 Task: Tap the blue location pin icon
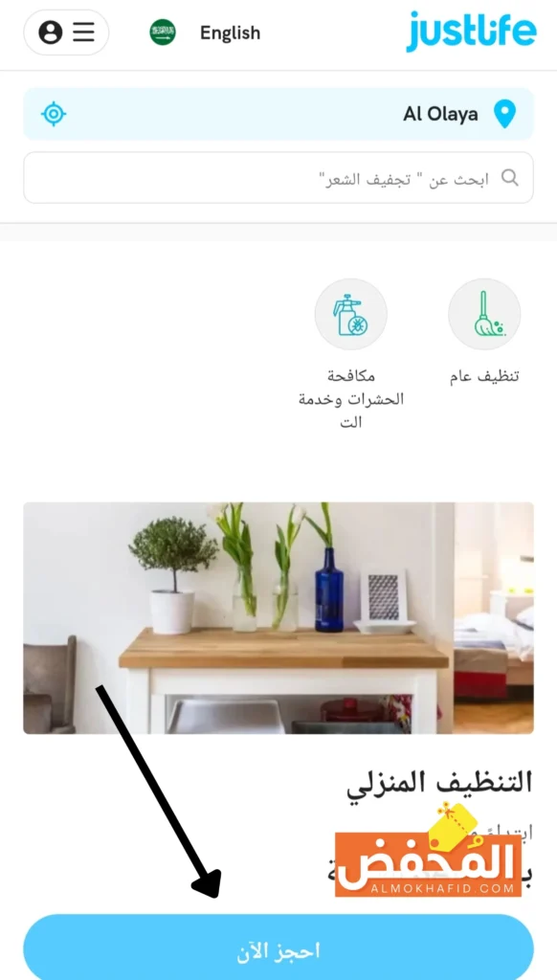(504, 115)
